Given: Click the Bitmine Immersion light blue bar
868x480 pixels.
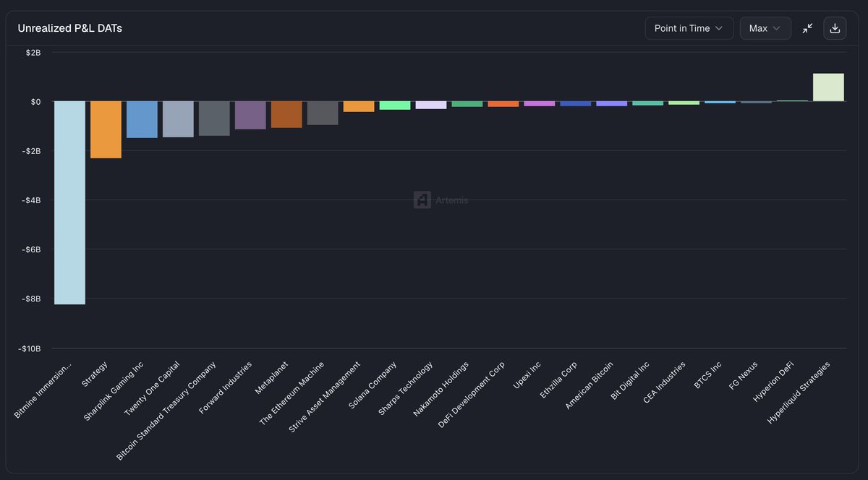Looking at the screenshot, I should (69, 203).
